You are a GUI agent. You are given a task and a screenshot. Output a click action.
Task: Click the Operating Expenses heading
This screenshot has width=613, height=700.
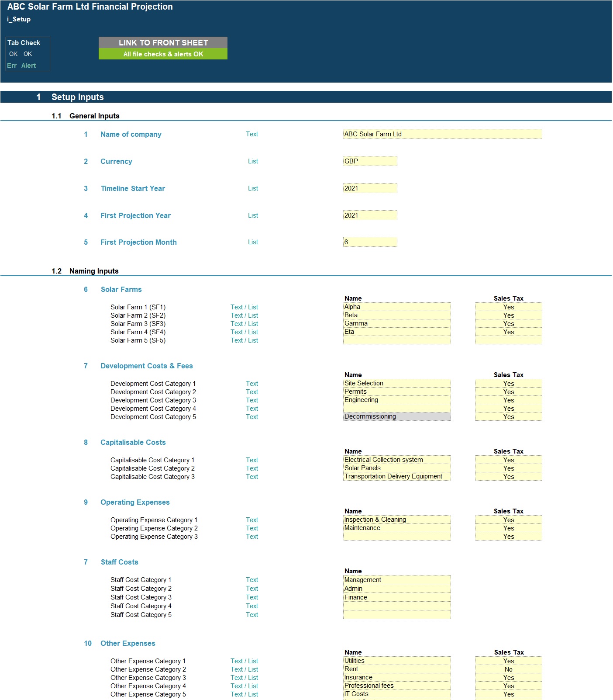coord(135,502)
